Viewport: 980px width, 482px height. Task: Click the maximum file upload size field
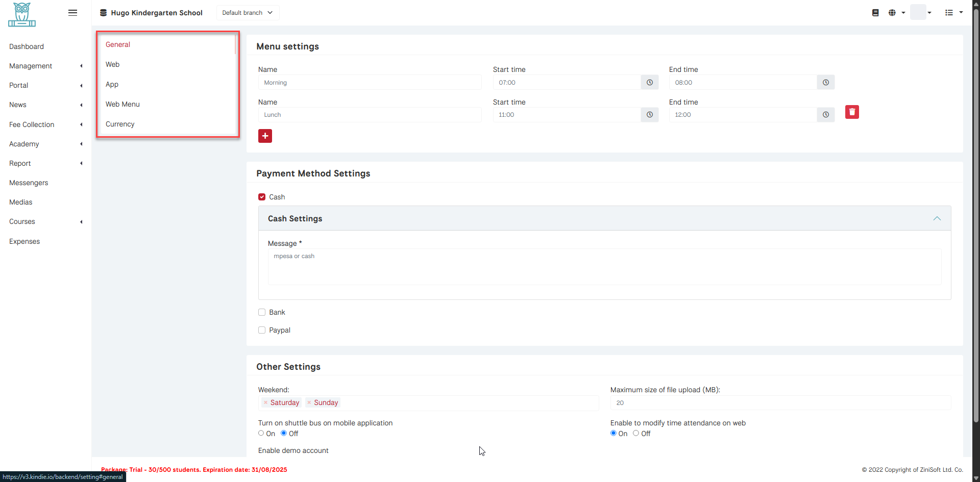780,403
